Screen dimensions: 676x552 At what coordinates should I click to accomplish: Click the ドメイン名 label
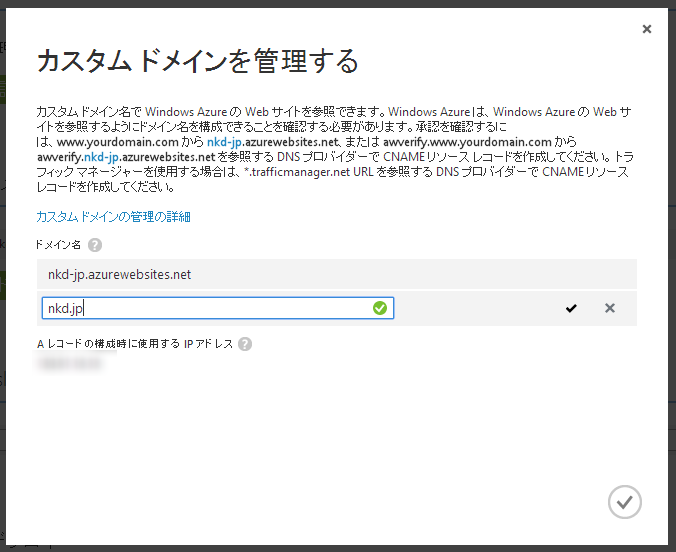coord(58,245)
